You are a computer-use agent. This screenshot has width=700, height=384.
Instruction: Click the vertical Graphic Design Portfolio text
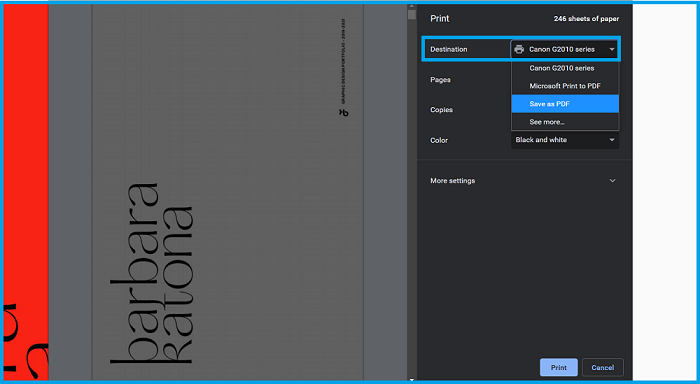click(343, 61)
